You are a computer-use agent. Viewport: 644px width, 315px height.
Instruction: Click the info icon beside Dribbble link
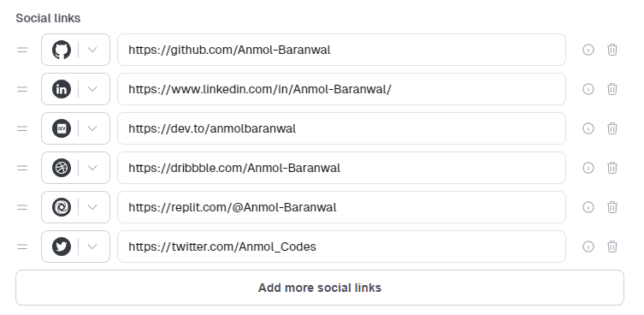point(588,168)
